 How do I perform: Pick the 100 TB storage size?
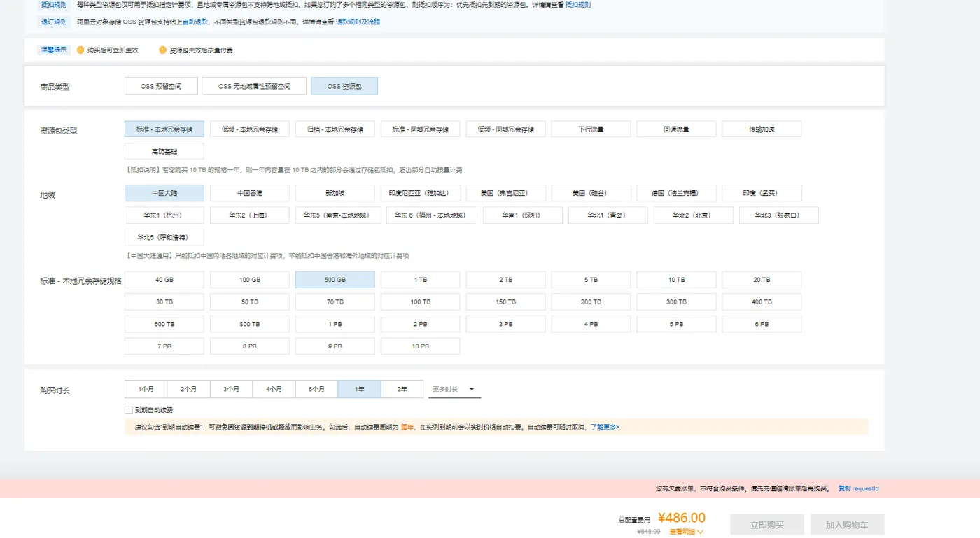(x=421, y=302)
